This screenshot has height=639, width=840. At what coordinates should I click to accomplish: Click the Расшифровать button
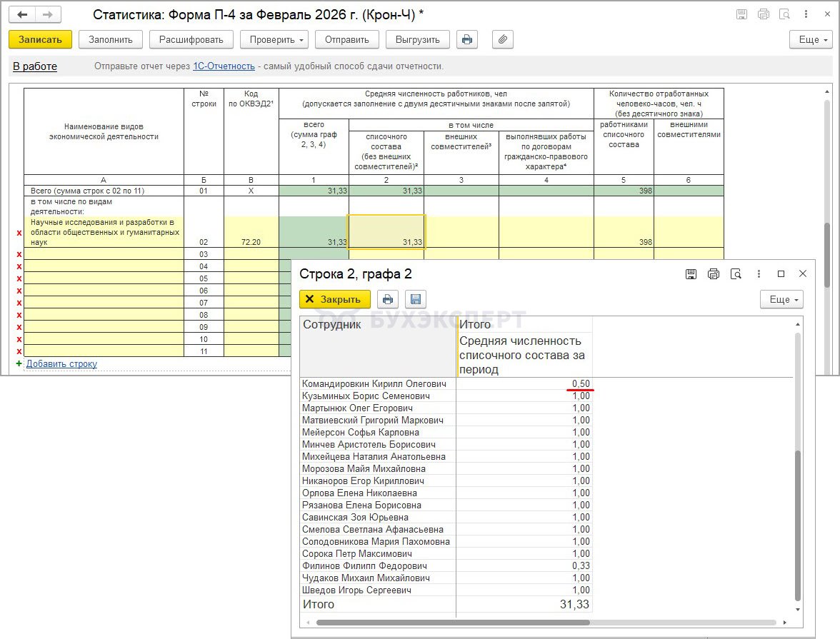191,40
